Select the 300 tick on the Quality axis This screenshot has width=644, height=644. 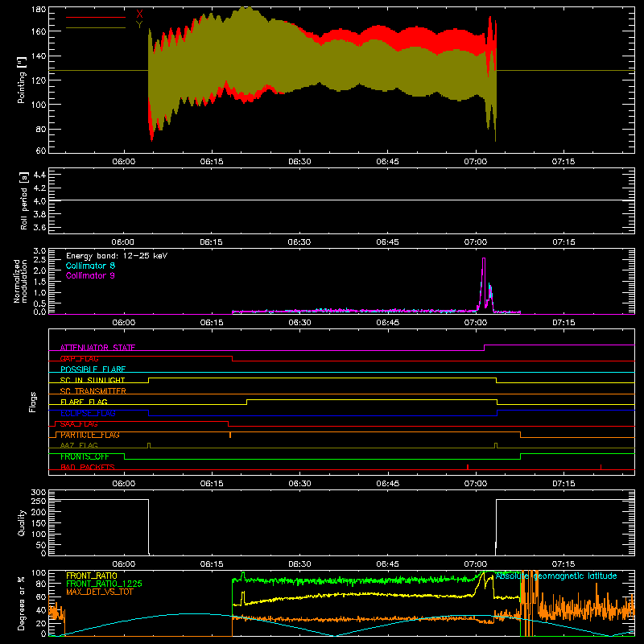pyautogui.click(x=39, y=493)
